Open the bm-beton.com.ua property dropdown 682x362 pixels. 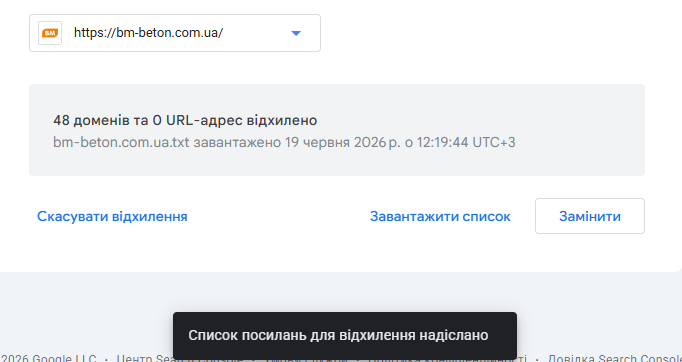pos(175,33)
